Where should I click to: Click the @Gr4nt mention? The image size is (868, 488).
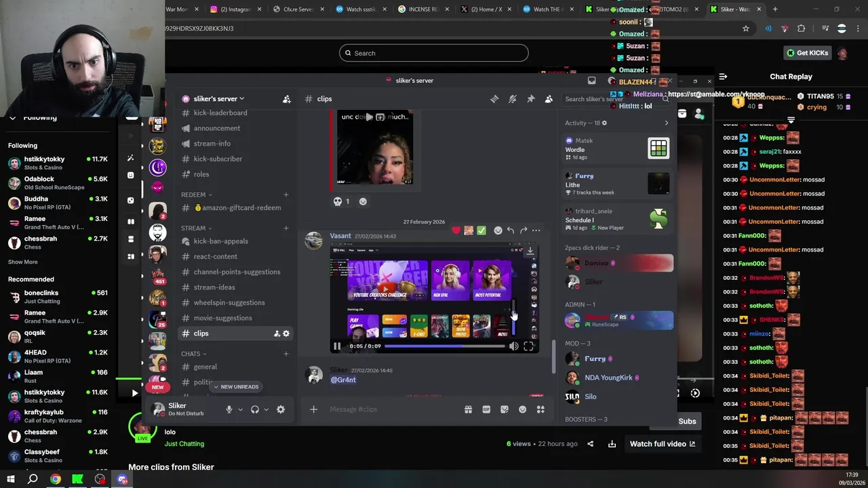[343, 380]
